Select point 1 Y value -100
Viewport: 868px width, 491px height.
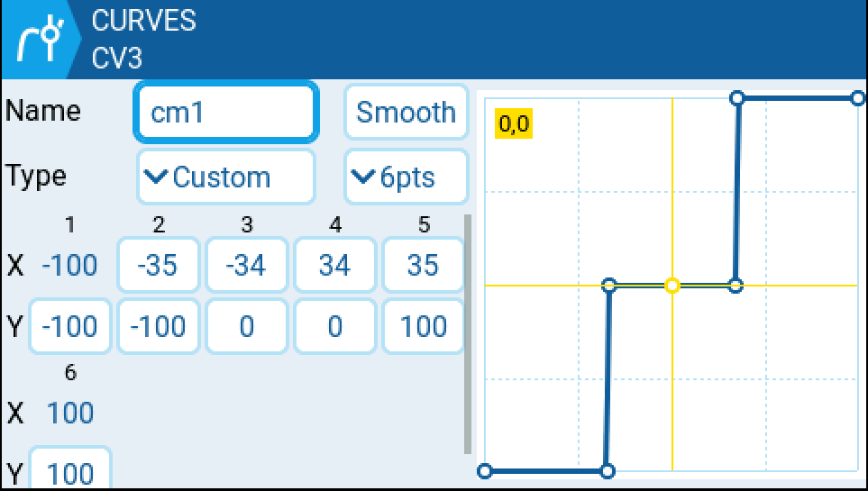pyautogui.click(x=70, y=325)
